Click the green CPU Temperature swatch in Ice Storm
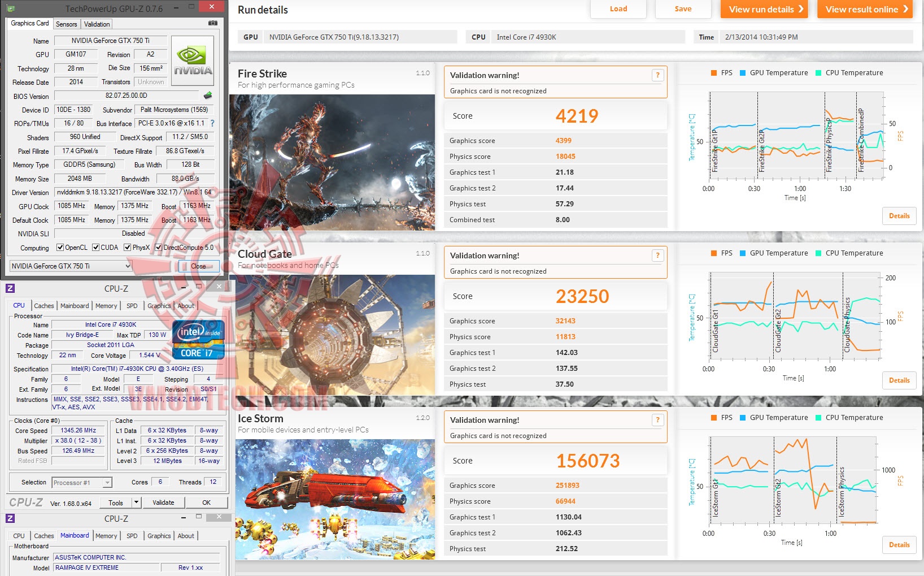Image resolution: width=924 pixels, height=576 pixels. pos(819,418)
